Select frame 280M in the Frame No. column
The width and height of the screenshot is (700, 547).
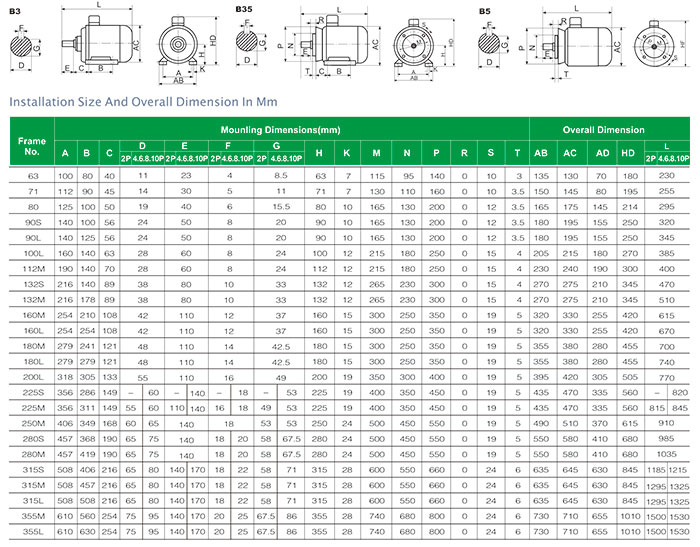(x=33, y=454)
